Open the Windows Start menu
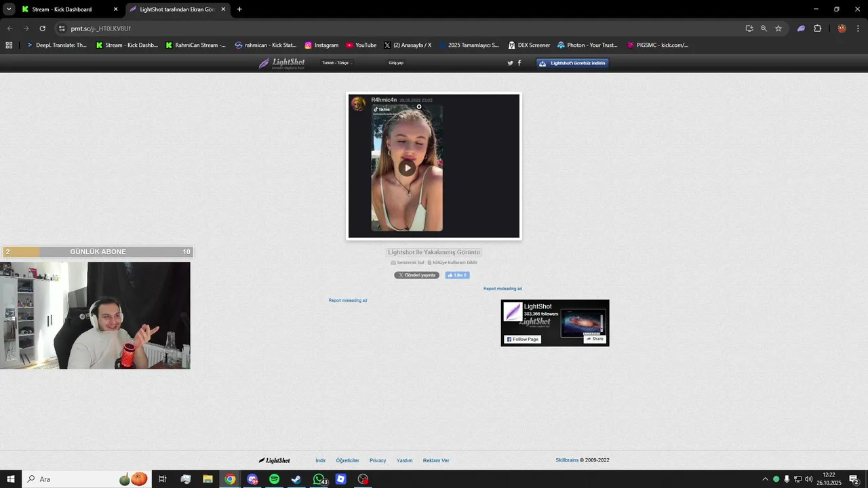Viewport: 868px width, 488px height. click(x=11, y=479)
